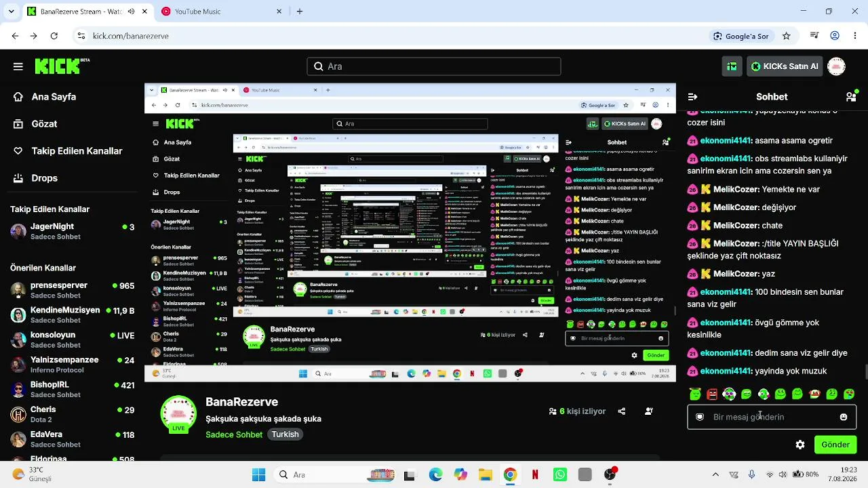Open KendineMuzisyen recommended channel

pyautogui.click(x=72, y=314)
